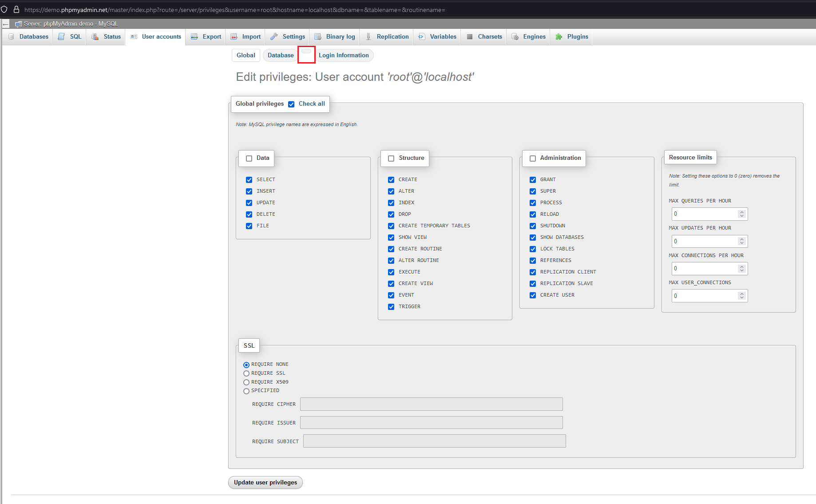Open the Replication icon
The width and height of the screenshot is (816, 504).
368,36
